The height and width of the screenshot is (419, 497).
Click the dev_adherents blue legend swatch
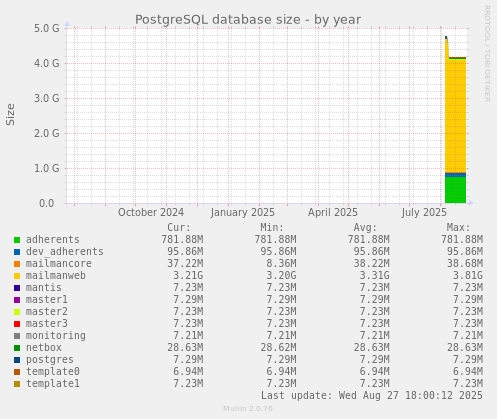coord(17,252)
